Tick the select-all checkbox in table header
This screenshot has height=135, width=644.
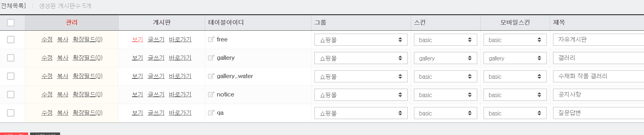[x=11, y=23]
